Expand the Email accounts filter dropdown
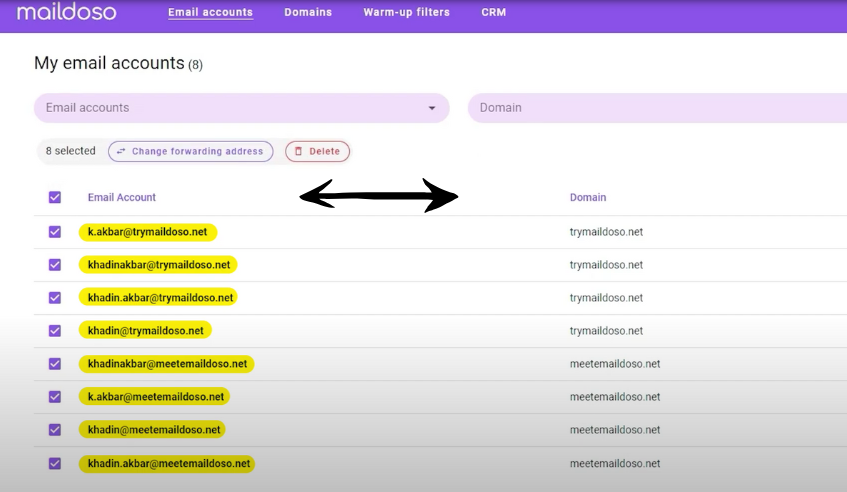Viewport: 847px width, 492px height. (x=241, y=108)
